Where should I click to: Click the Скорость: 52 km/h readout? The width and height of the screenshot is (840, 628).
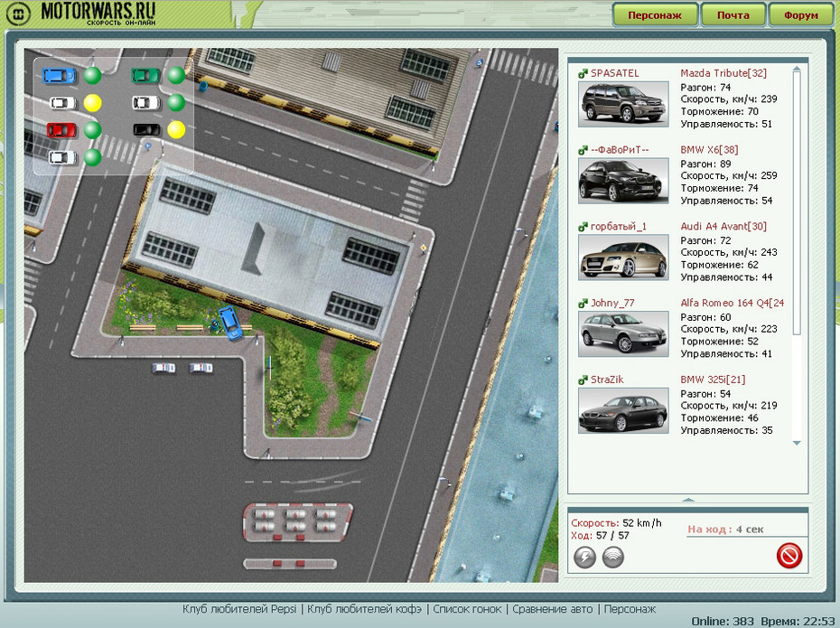point(616,523)
